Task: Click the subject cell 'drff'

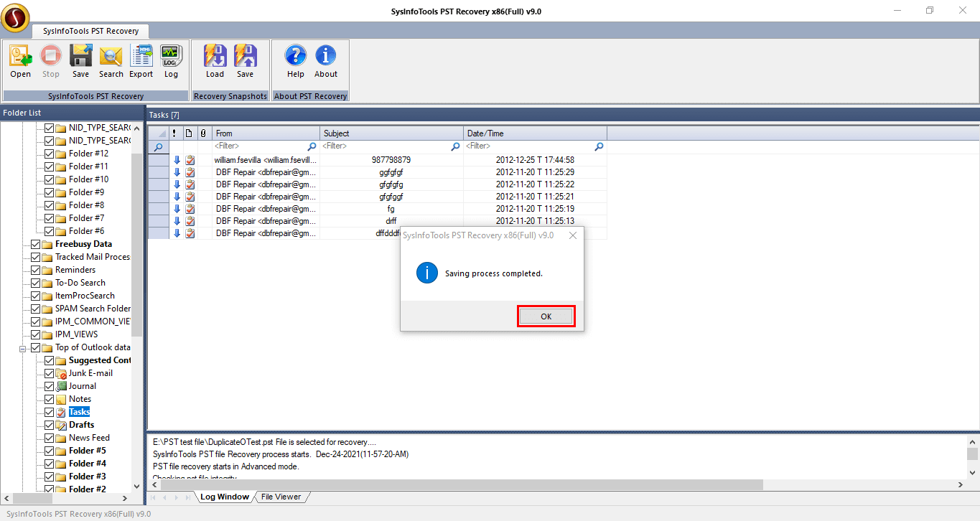Action: pyautogui.click(x=392, y=221)
